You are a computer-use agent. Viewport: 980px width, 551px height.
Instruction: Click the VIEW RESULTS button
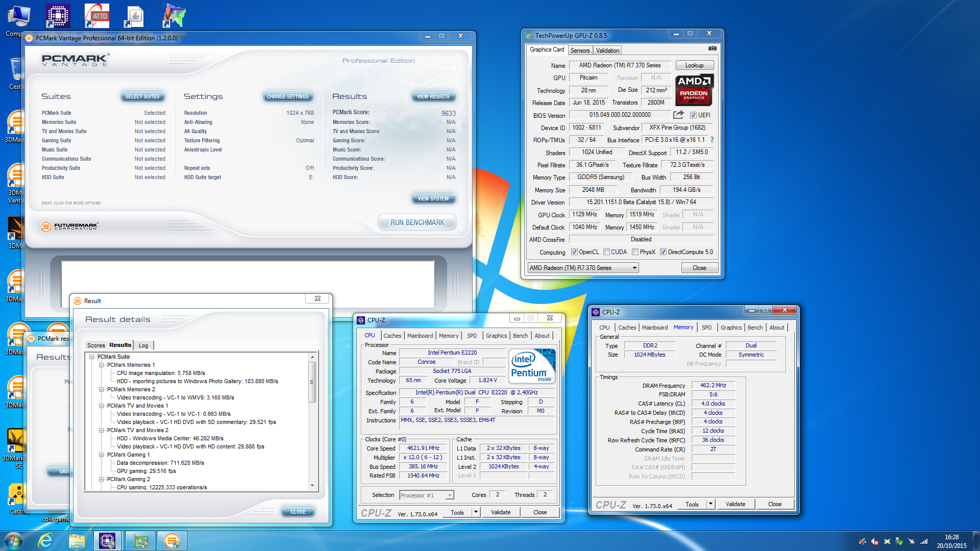click(x=433, y=96)
